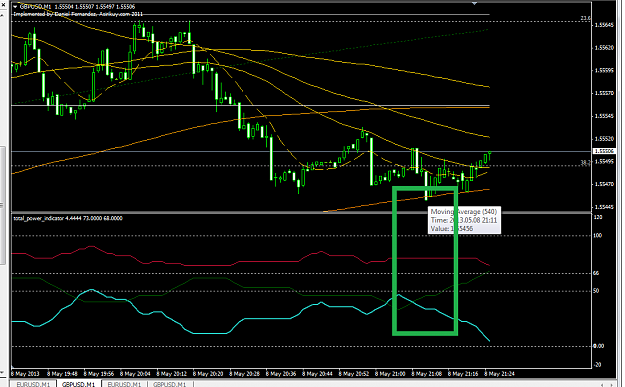Click the Moving Average (540) tooltip

coord(464,220)
